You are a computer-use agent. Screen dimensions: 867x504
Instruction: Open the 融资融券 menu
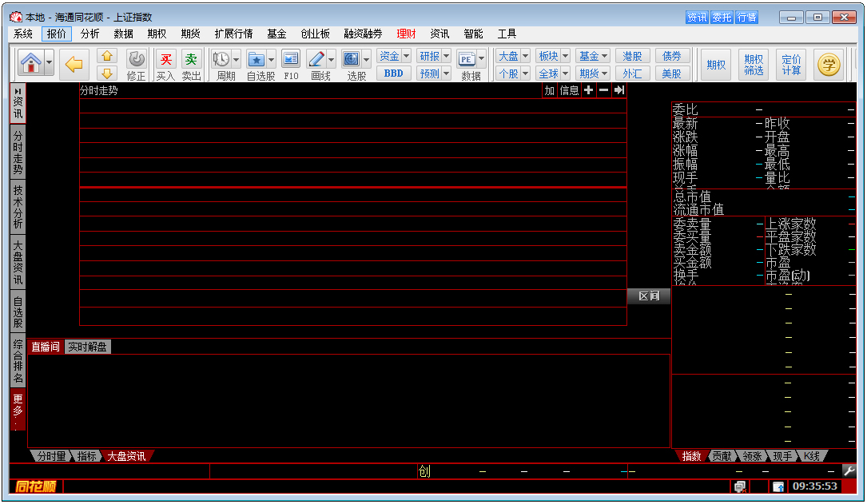tap(363, 34)
